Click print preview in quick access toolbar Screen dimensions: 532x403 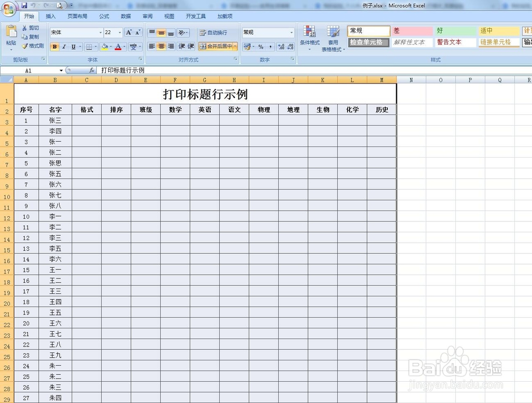coord(60,5)
